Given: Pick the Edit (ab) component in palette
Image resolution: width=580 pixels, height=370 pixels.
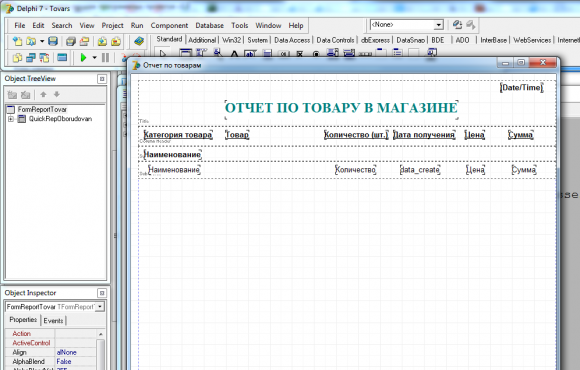Looking at the screenshot, I should point(250,54).
